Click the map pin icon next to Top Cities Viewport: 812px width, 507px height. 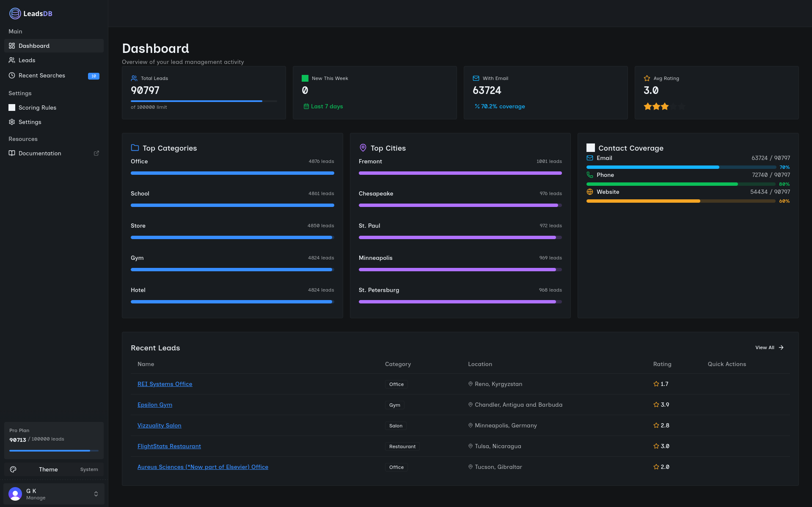(363, 148)
